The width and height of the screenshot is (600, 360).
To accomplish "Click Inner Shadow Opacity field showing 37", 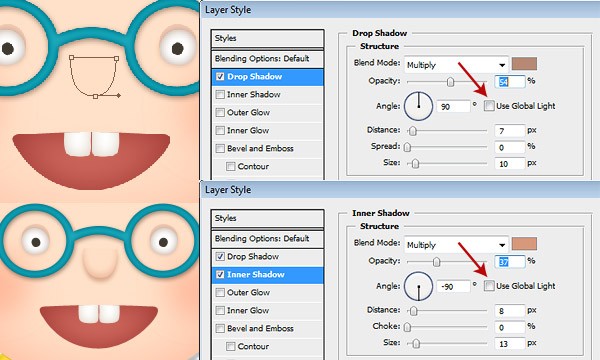I will 510,261.
